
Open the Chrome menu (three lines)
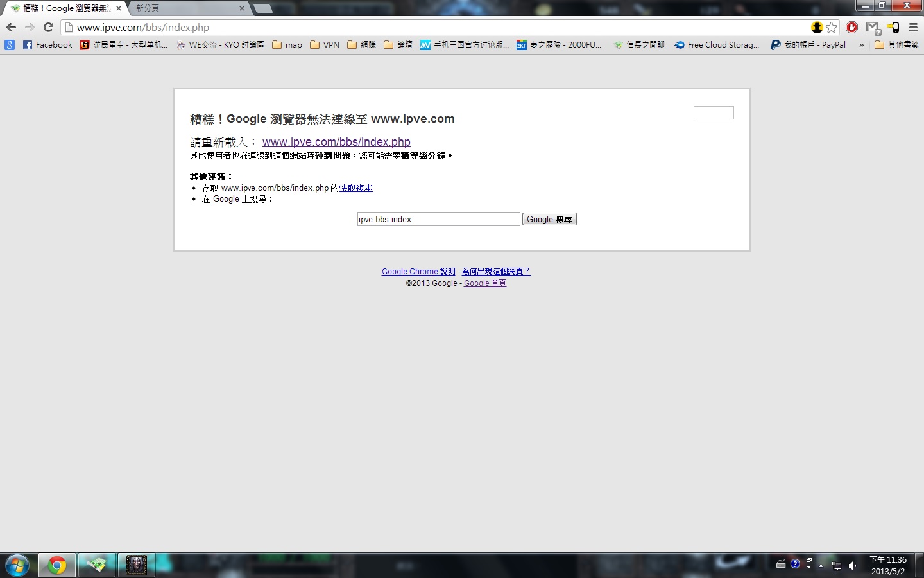tap(913, 27)
